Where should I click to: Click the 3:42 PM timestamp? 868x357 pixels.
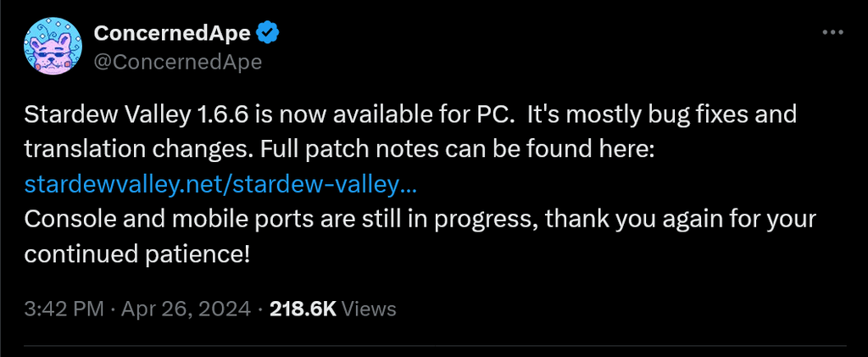click(x=64, y=309)
